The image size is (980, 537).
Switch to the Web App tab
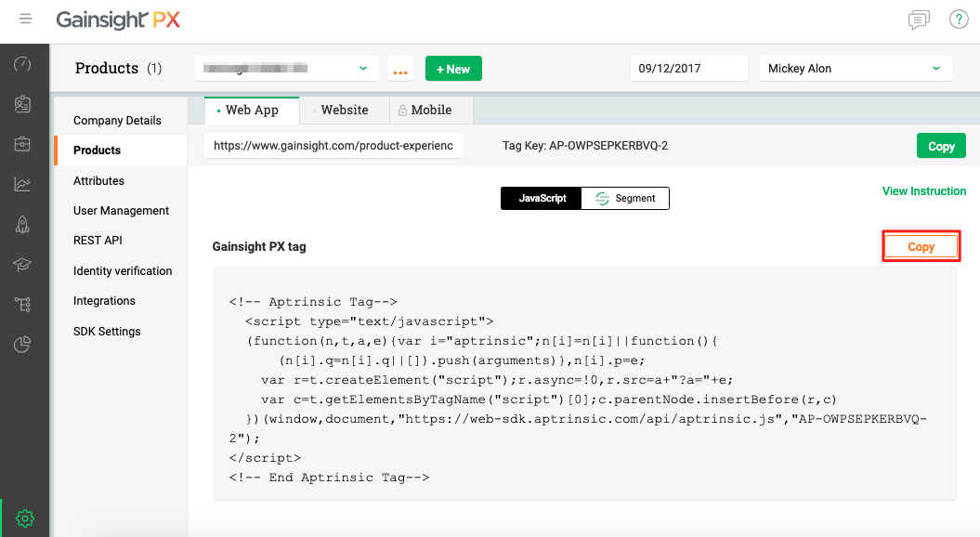click(252, 110)
